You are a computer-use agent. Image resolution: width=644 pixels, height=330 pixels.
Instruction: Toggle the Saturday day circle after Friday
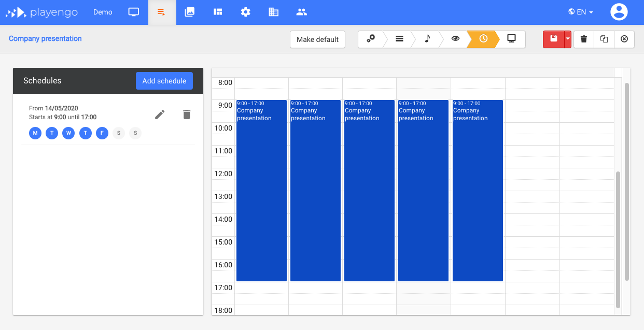119,133
